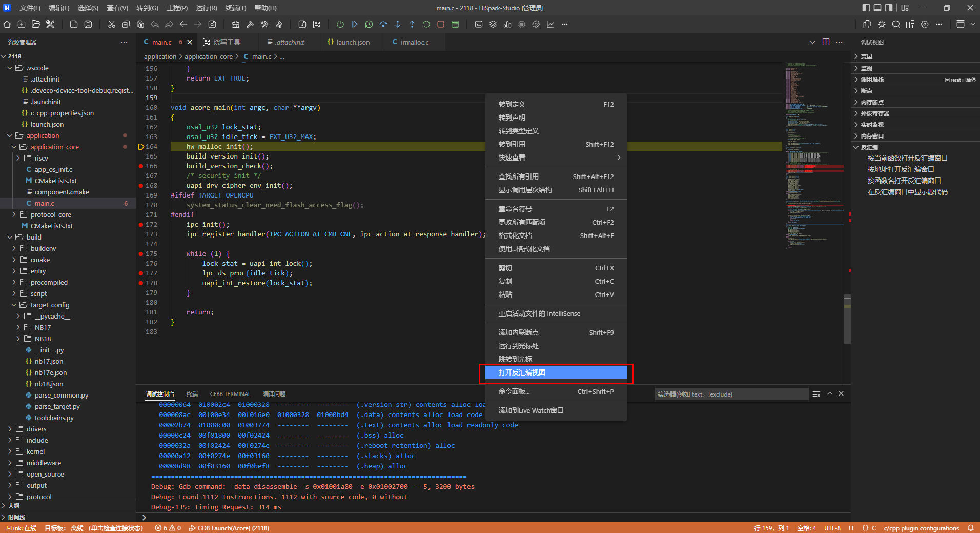980x533 pixels.
Task: Click the green restart debug icon
Action: pos(426,24)
